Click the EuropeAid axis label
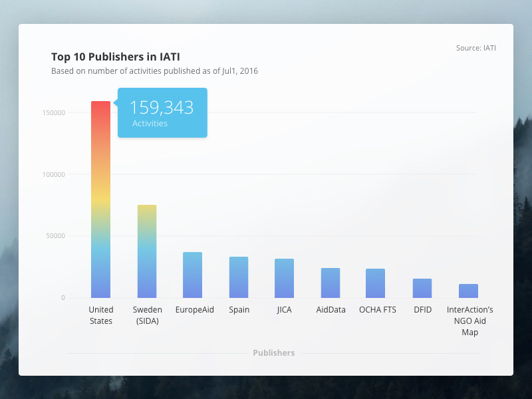Image resolution: width=532 pixels, height=399 pixels. click(x=194, y=309)
